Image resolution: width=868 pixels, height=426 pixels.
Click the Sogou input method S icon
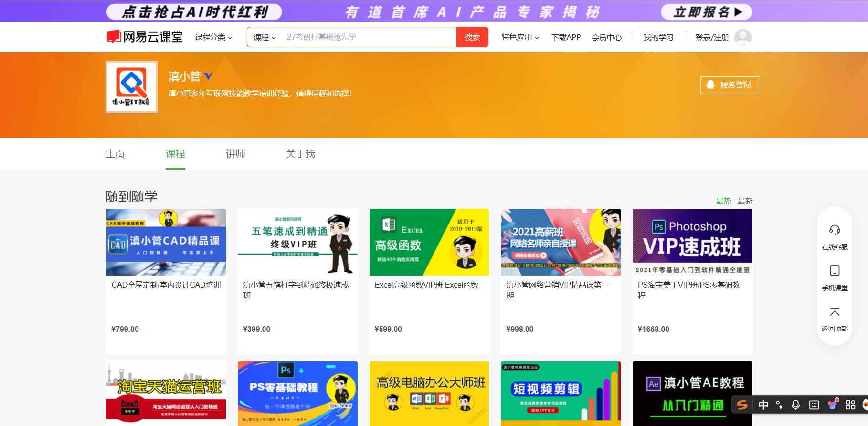(742, 405)
